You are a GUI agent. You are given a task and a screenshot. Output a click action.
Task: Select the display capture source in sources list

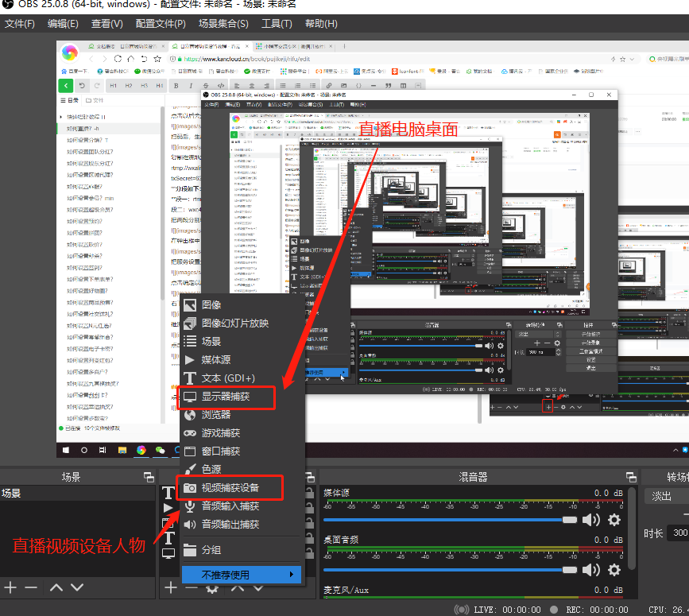(x=168, y=553)
